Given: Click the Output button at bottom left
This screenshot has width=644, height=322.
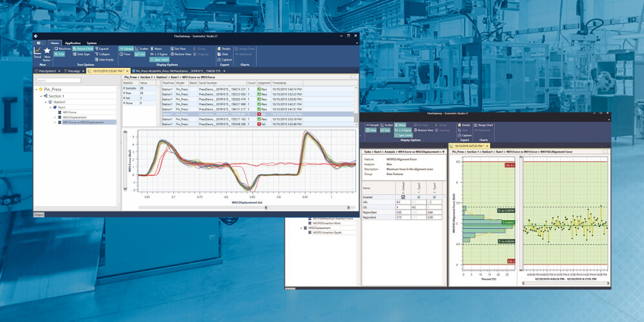Looking at the screenshot, I should (39, 214).
